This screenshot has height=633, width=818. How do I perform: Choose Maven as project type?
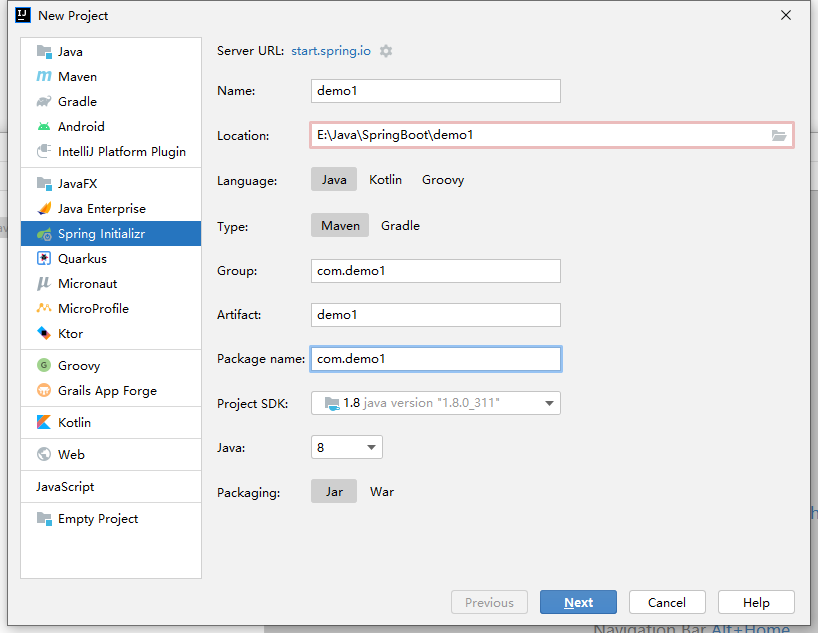pyautogui.click(x=340, y=225)
